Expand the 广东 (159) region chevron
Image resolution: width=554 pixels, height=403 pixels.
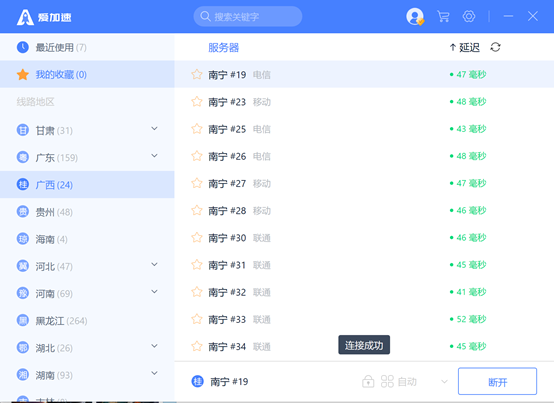pos(154,156)
